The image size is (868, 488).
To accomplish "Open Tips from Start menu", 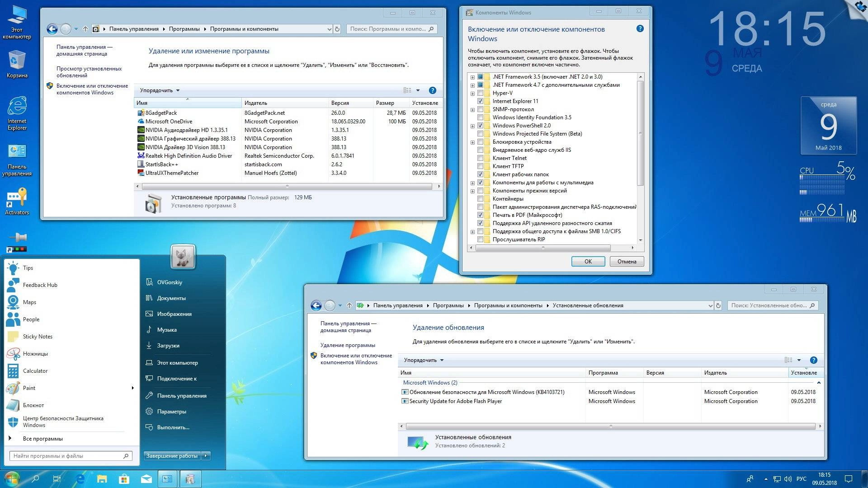I will point(72,268).
